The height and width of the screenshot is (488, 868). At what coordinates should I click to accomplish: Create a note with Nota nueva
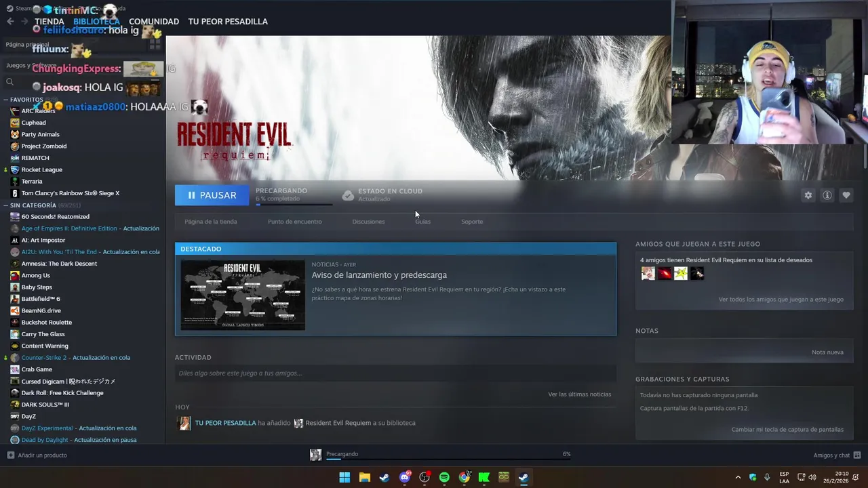(827, 352)
